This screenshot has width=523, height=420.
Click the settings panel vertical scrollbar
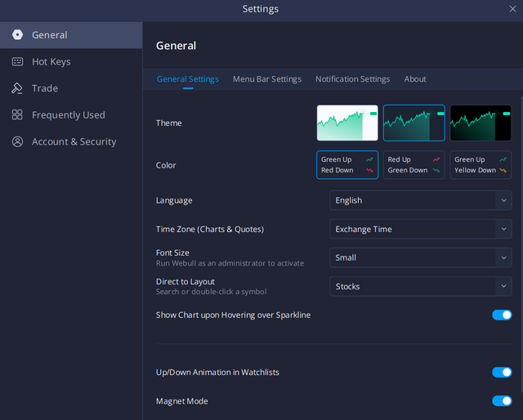[521, 244]
